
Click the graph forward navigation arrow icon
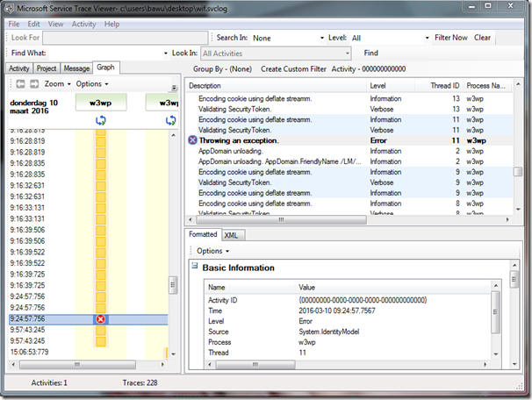click(x=34, y=83)
